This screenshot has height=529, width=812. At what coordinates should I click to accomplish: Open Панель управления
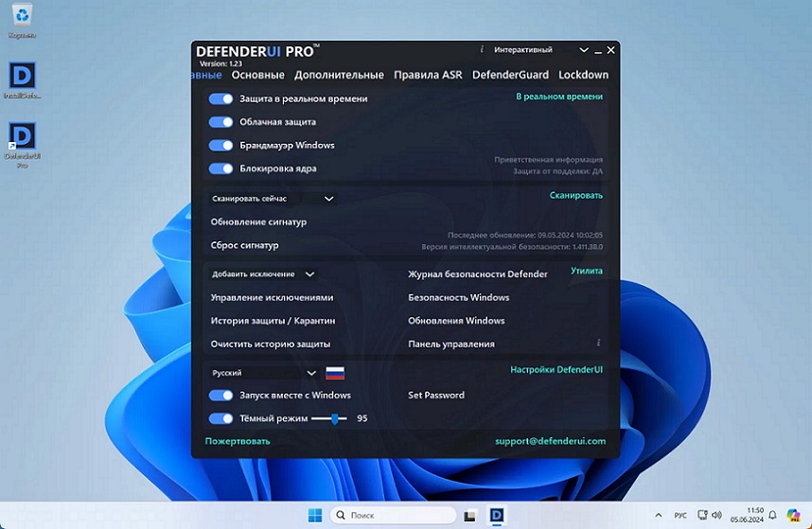pyautogui.click(x=451, y=344)
